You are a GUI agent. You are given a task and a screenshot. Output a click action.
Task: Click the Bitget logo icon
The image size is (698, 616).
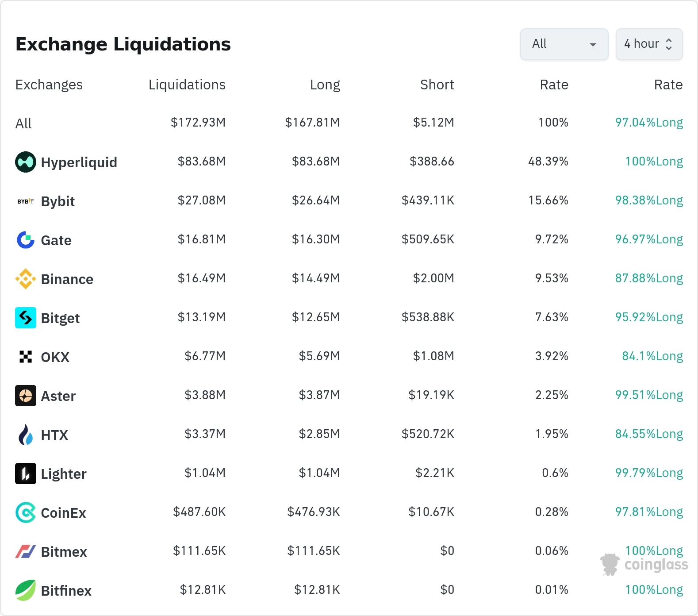click(x=26, y=318)
